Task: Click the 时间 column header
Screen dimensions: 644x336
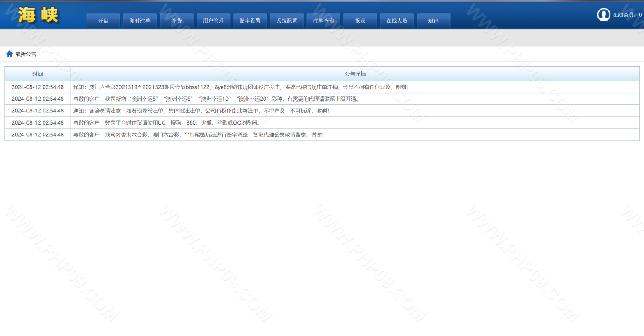Action: [38, 74]
